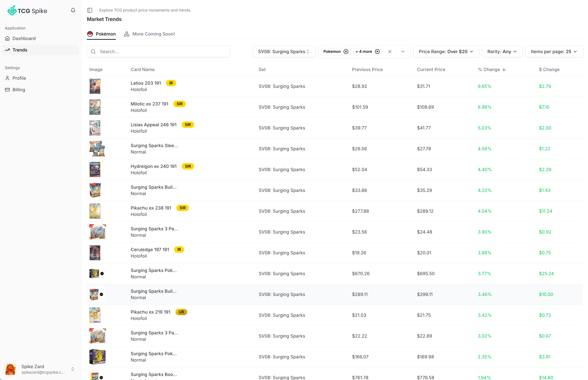
Task: Remove the Pokemon filter chip
Action: 346,52
